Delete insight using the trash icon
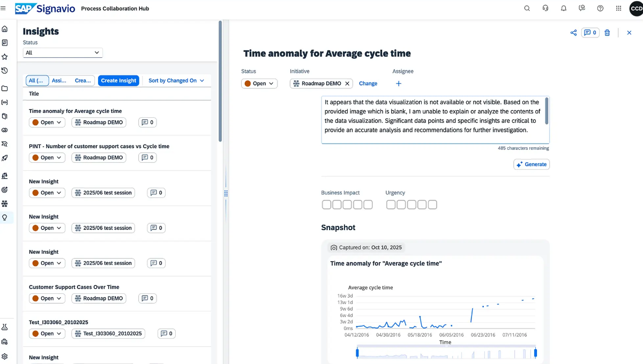 (607, 33)
